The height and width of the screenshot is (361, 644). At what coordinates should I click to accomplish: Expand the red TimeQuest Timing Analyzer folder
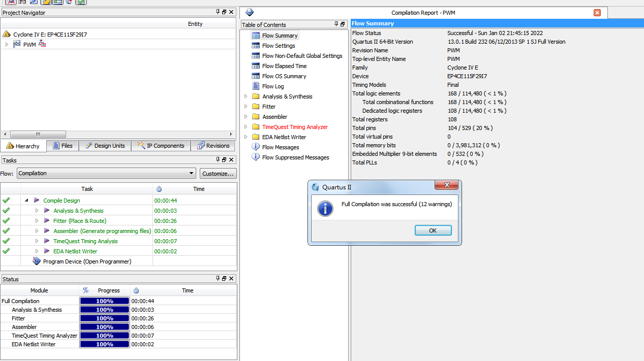coord(246,127)
